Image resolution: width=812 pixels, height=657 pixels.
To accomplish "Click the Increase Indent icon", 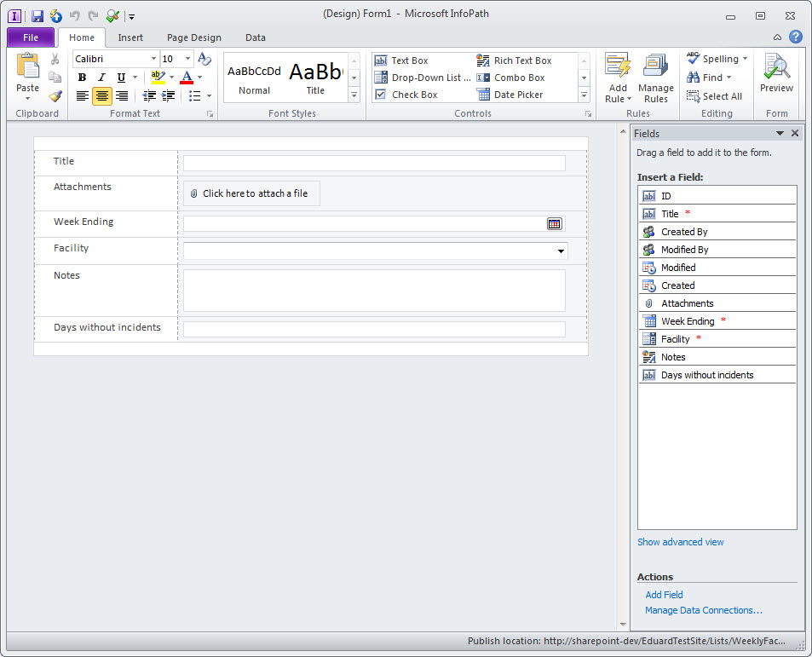I will pyautogui.click(x=169, y=95).
